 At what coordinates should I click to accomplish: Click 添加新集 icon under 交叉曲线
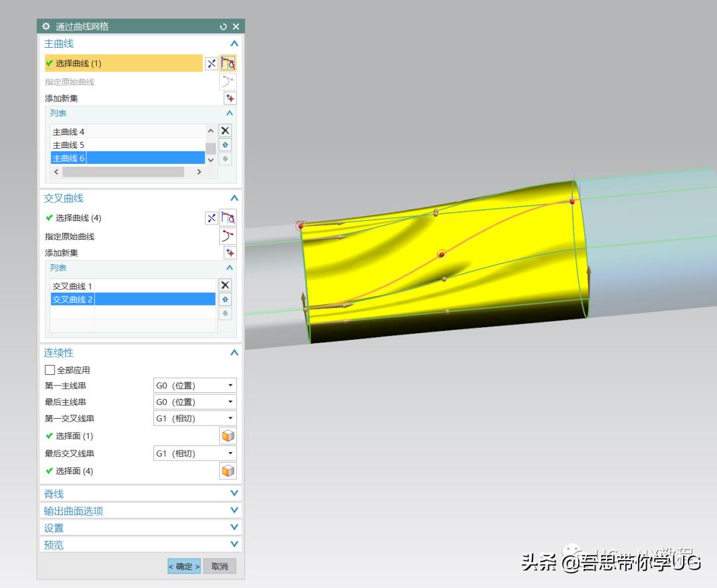click(228, 252)
